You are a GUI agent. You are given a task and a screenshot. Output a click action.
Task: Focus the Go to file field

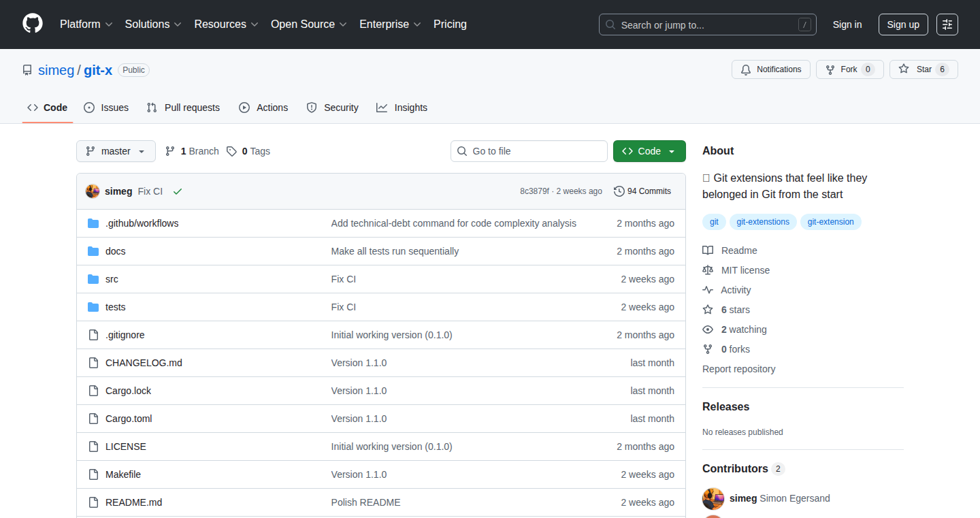pyautogui.click(x=529, y=151)
